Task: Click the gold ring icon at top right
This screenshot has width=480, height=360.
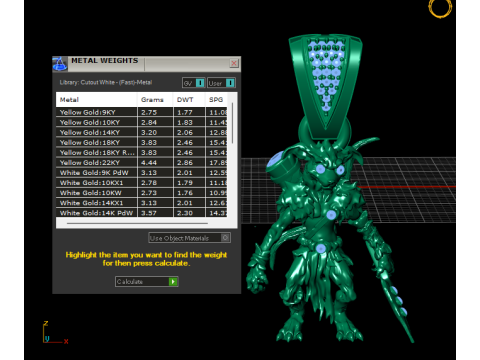Action: [440, 8]
